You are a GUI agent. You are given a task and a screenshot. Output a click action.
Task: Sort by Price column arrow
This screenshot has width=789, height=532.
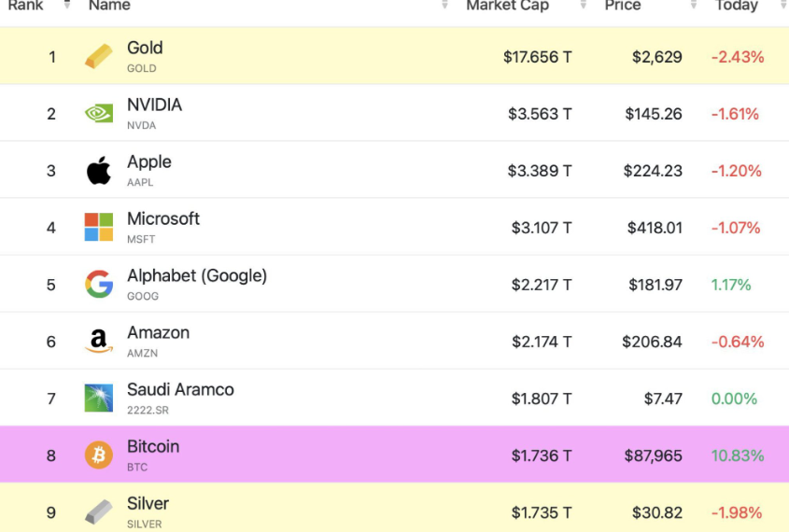tap(694, 6)
